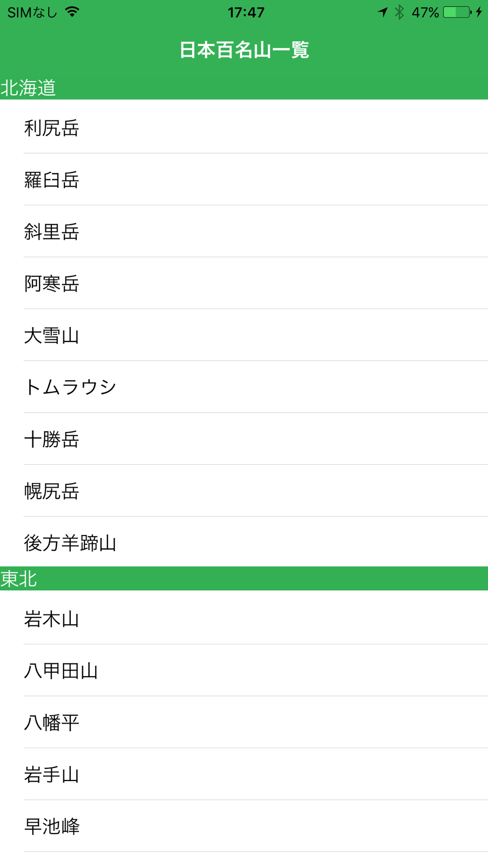
Task: Choose 斜里岳 mountain row
Action: [244, 231]
